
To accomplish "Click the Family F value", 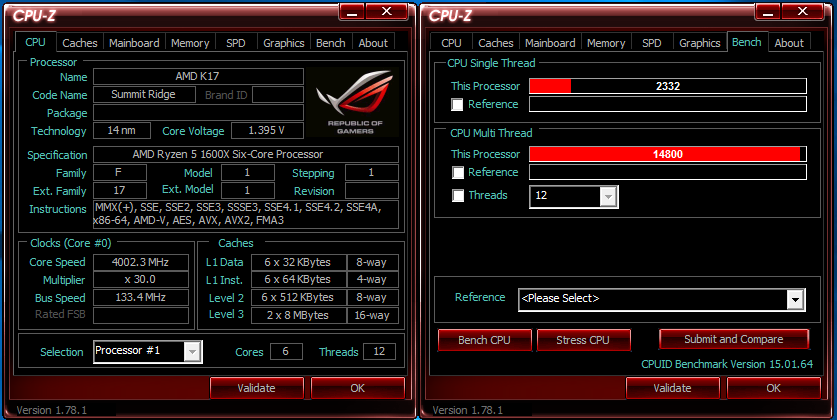I will tap(120, 172).
